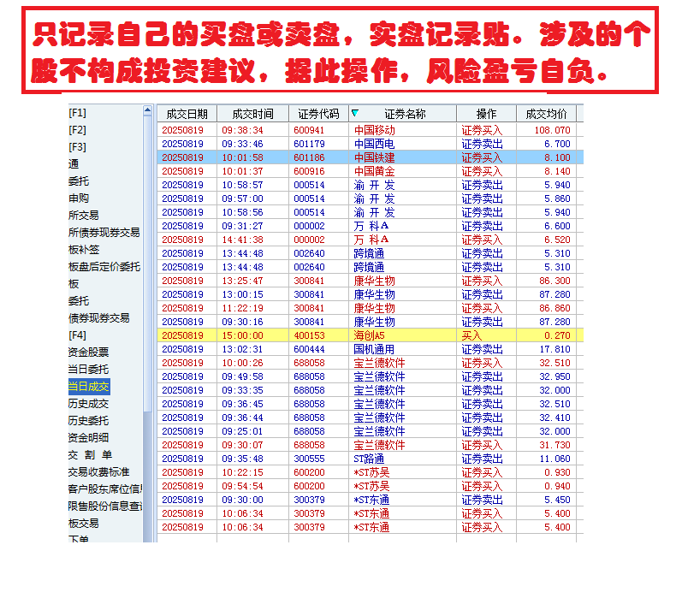
Task: Click the 操作 column header
Action: tap(486, 114)
